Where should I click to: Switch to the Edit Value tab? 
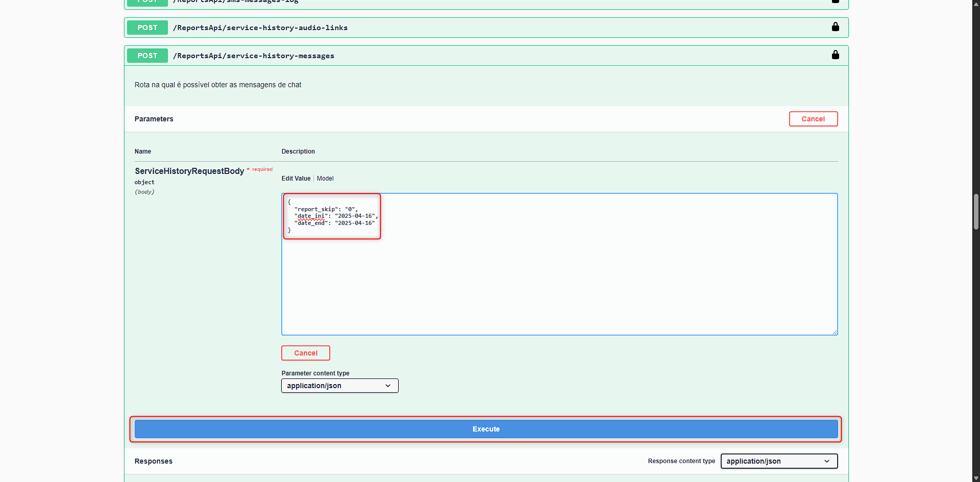click(296, 179)
